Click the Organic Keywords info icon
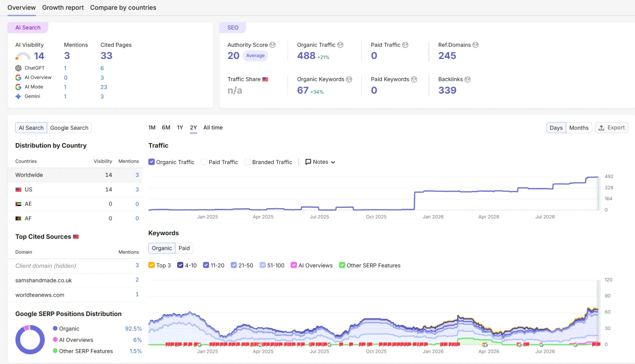This screenshot has height=364, width=635. click(349, 79)
